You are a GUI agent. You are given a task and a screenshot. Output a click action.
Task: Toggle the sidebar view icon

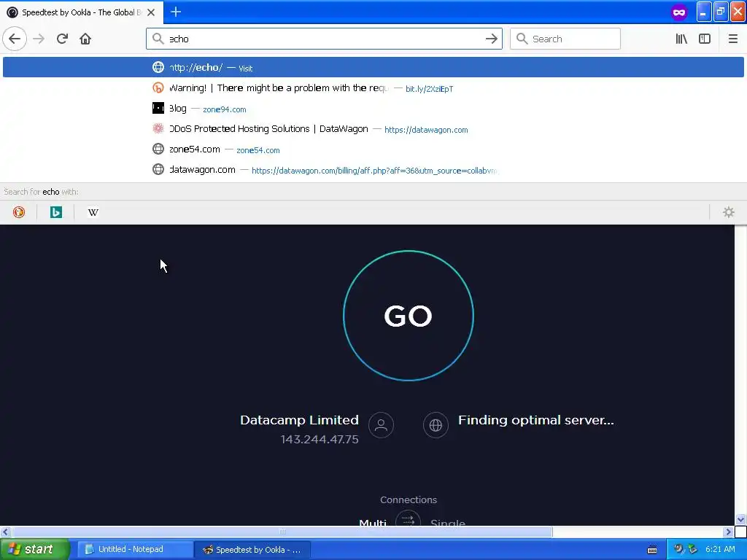705,39
